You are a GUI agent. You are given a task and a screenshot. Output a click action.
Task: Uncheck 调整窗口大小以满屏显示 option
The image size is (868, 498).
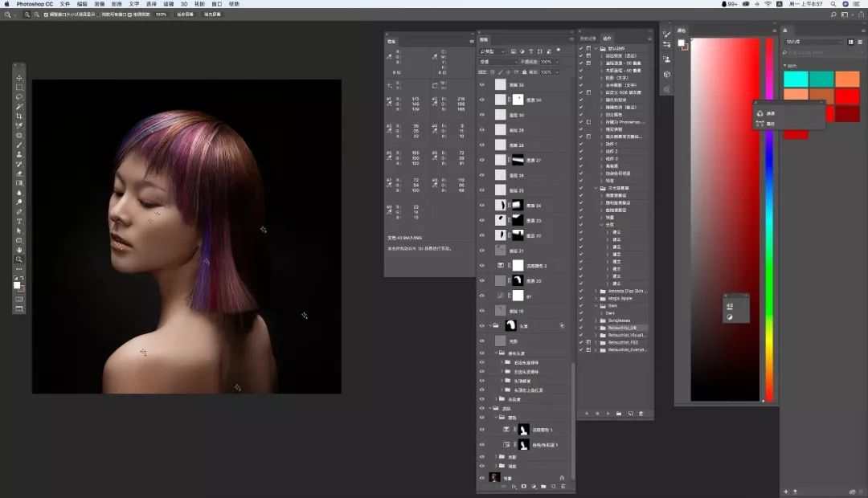(x=46, y=14)
